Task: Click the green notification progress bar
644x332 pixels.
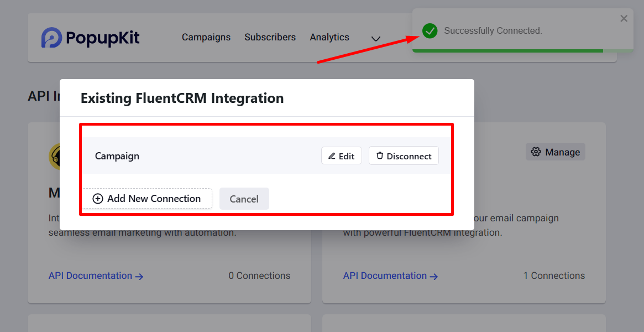Action: point(507,51)
